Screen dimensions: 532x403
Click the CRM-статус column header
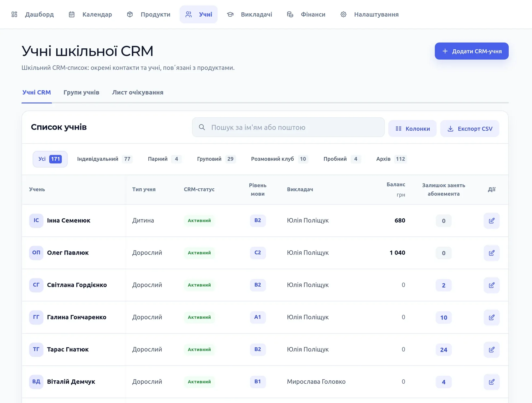199,189
